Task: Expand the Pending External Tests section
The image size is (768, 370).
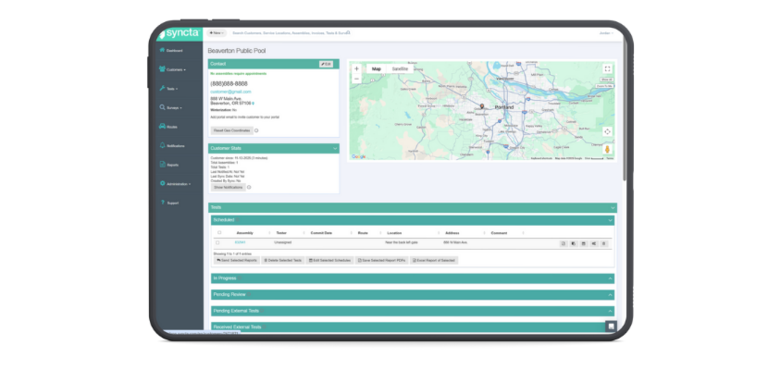Action: (x=412, y=311)
